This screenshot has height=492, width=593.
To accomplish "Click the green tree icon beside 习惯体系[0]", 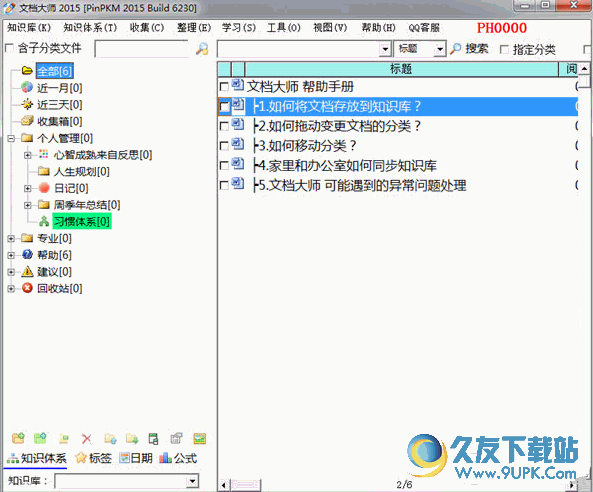I will pos(44,221).
